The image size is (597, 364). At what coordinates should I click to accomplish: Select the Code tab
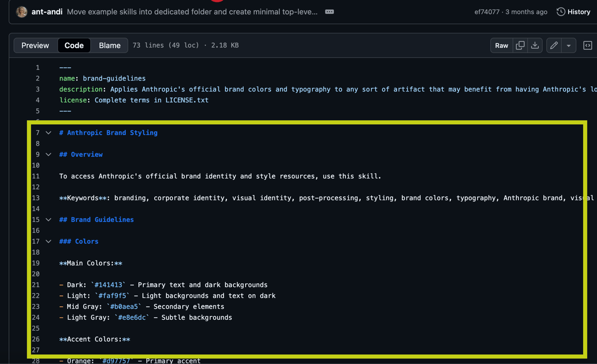point(74,45)
